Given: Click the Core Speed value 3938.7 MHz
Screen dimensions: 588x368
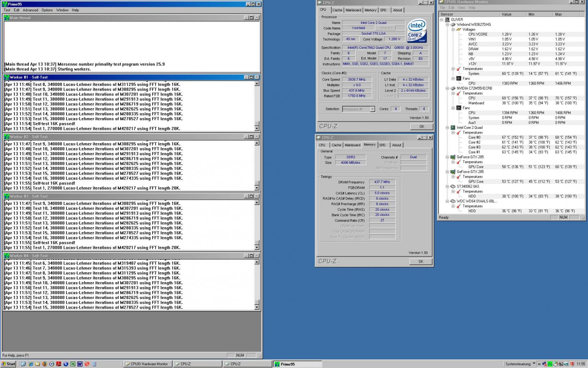Looking at the screenshot, I should coord(357,79).
